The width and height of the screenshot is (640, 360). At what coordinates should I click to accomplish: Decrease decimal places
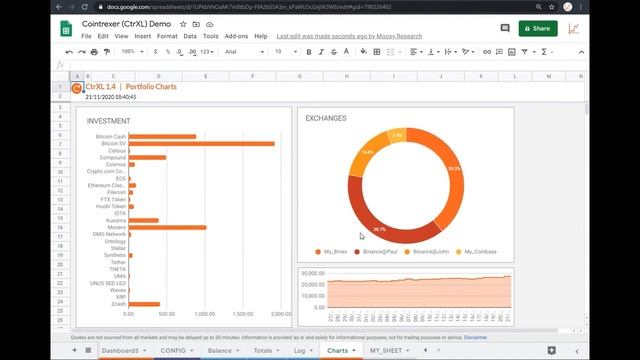pyautogui.click(x=180, y=52)
